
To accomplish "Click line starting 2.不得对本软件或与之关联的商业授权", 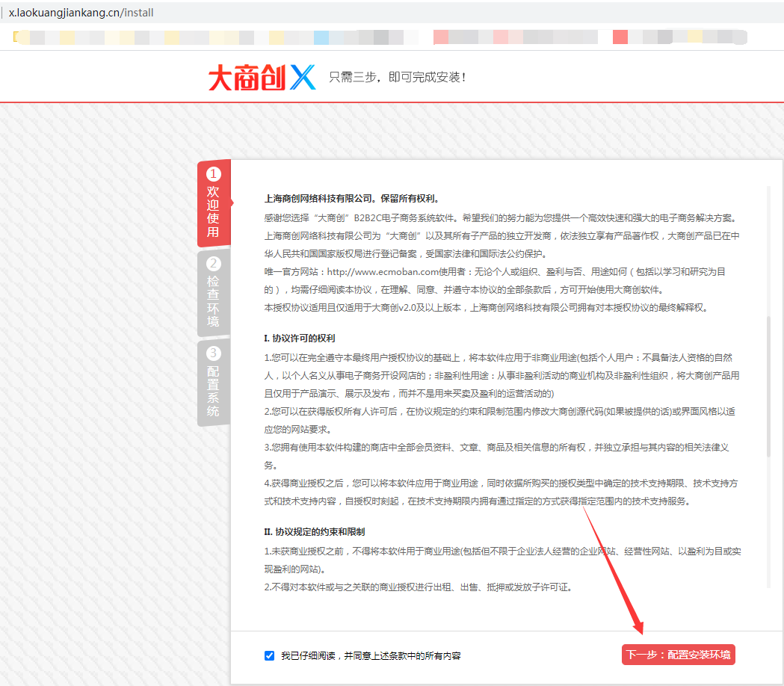I will [x=418, y=587].
